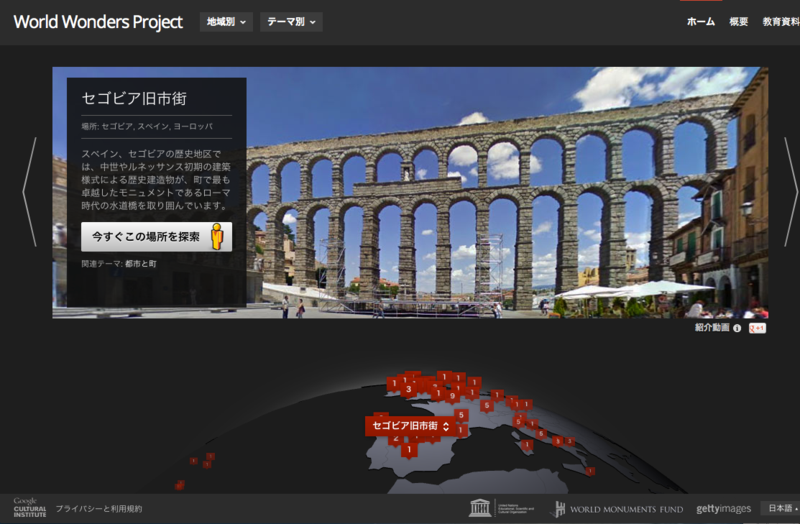Click the Google Cultural Institute logo
This screenshot has width=800, height=524.
tap(30, 508)
